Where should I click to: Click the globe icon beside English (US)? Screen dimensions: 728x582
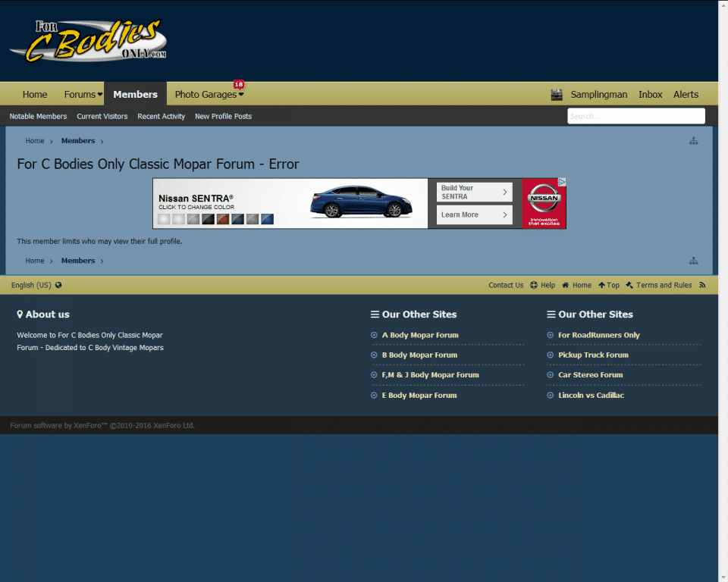[x=58, y=285]
